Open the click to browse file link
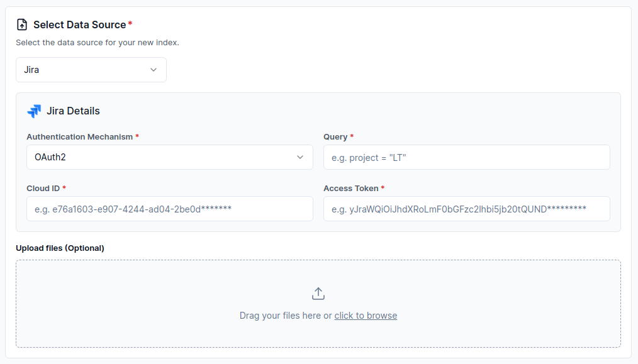638x364 pixels. [366, 315]
